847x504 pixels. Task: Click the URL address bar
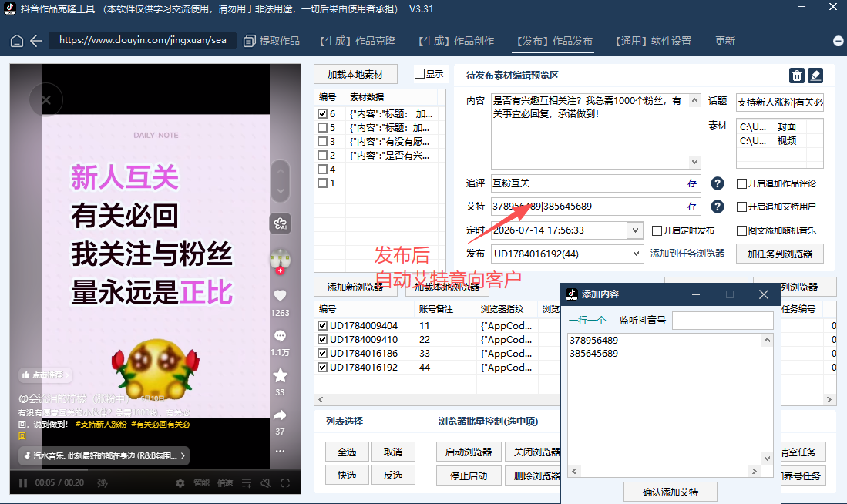coord(143,41)
